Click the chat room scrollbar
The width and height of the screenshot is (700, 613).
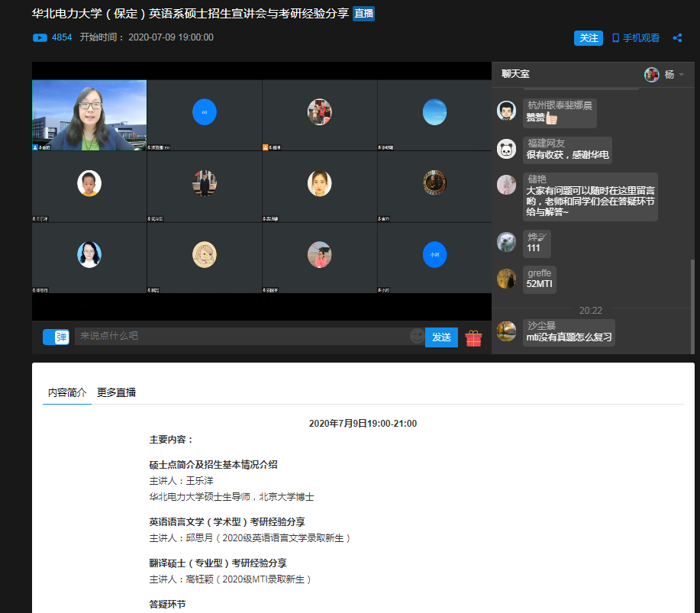(692, 306)
